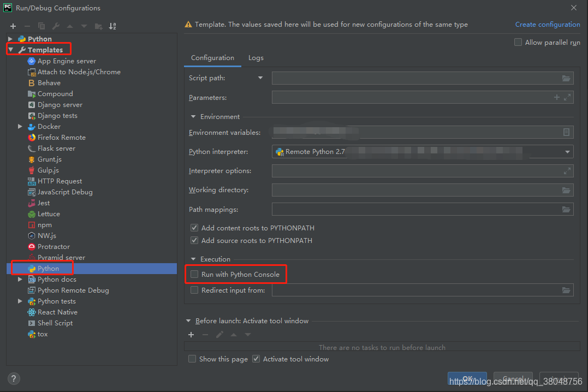This screenshot has height=392, width=588.
Task: Expand the Python docs node
Action: pos(20,280)
